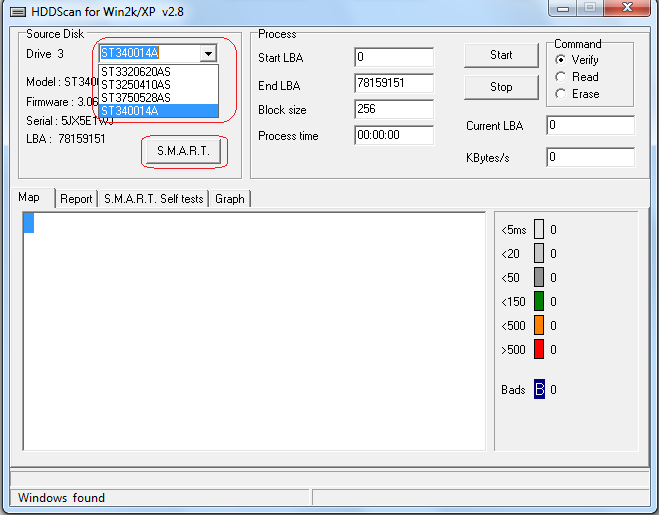659x515 pixels.
Task: Click the green <150 swatch
Action: tap(539, 301)
